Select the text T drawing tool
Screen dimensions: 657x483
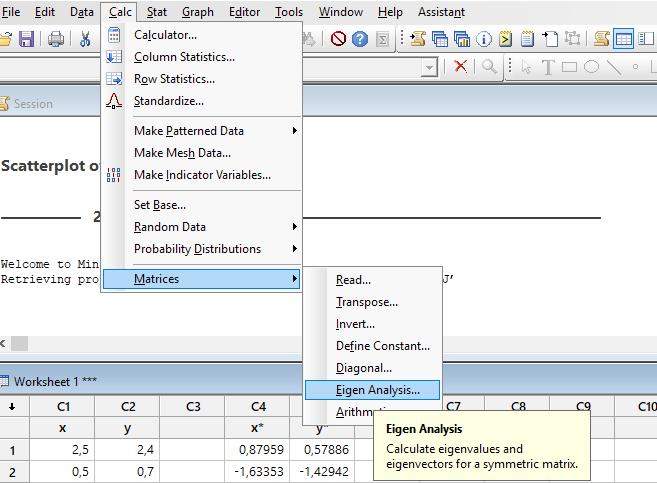pos(548,67)
